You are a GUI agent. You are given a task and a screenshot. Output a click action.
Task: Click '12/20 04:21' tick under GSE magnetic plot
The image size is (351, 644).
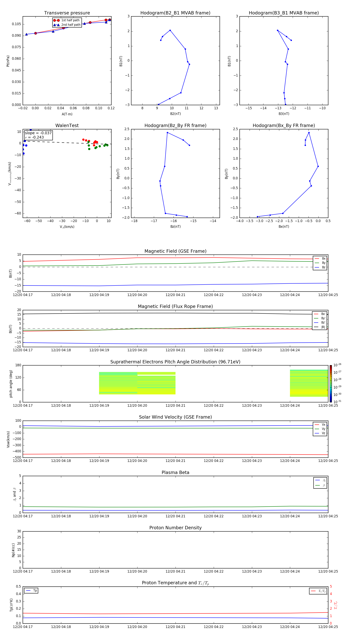(175, 295)
